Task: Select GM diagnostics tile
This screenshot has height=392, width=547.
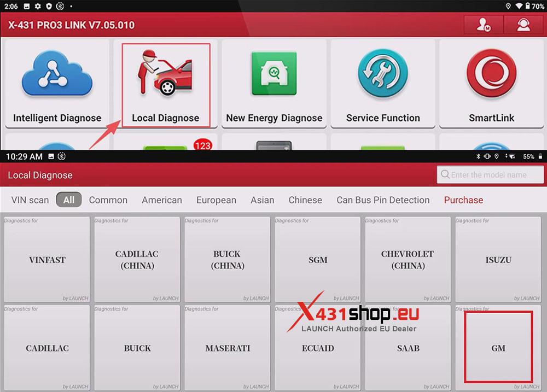Action: pos(498,348)
